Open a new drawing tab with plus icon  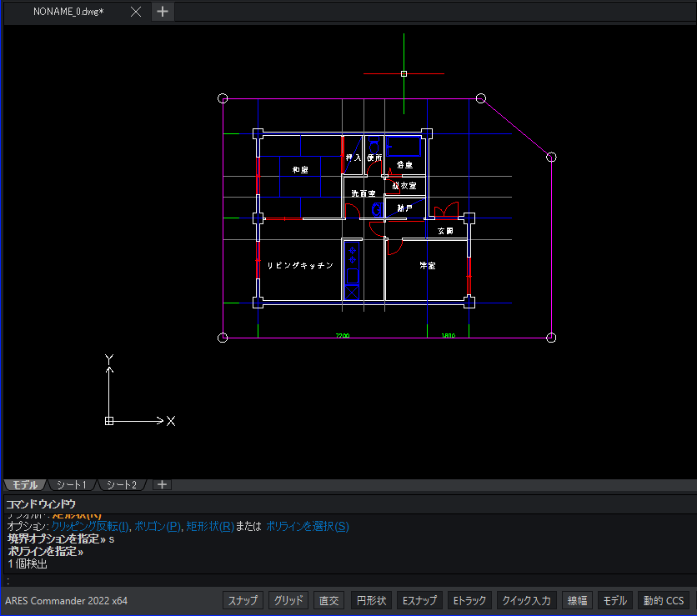tap(163, 12)
